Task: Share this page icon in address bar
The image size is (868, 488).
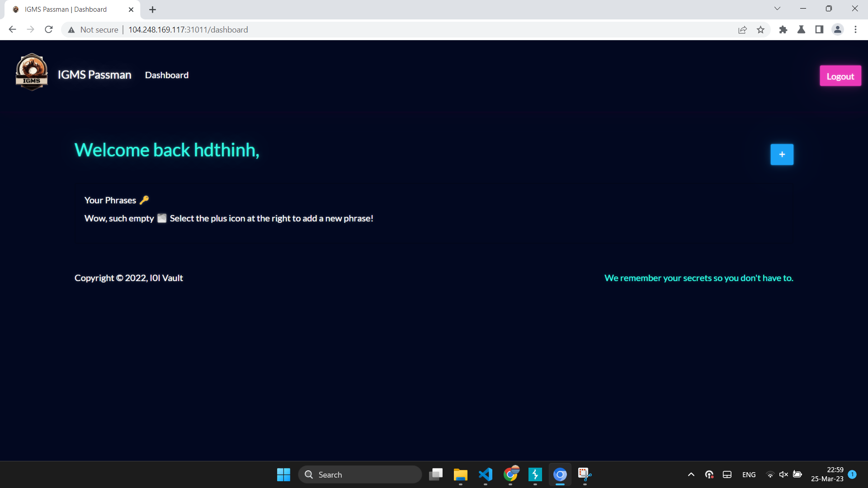Action: coord(742,30)
